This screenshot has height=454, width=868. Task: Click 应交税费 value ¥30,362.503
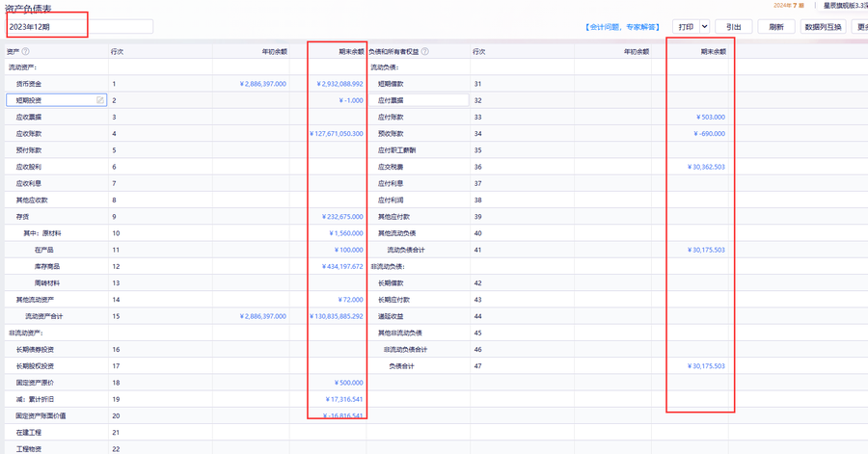pos(706,167)
